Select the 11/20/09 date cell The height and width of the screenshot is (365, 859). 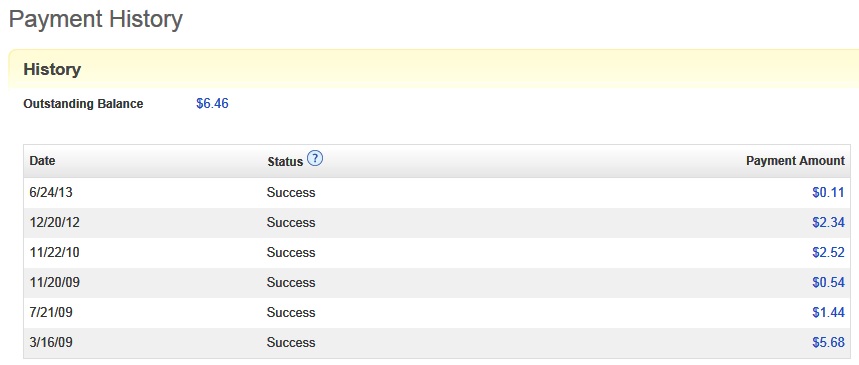tap(54, 283)
